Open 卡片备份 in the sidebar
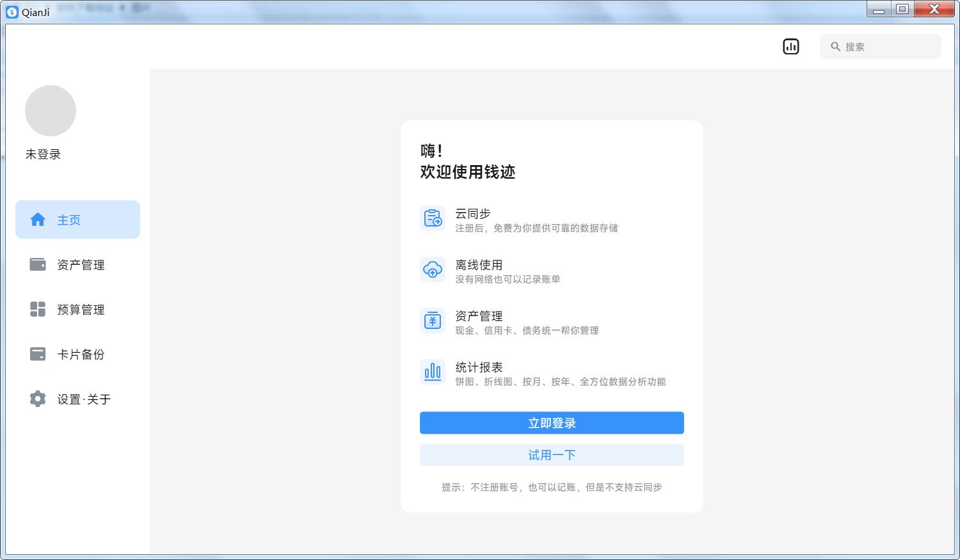960x560 pixels. pyautogui.click(x=77, y=354)
